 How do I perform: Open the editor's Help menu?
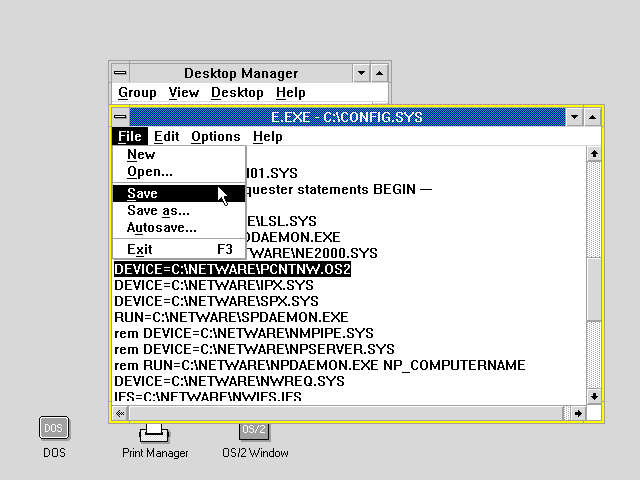pos(267,136)
